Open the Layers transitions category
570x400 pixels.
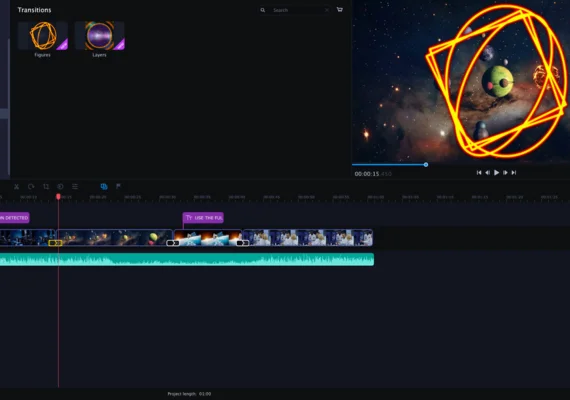[x=99, y=39]
